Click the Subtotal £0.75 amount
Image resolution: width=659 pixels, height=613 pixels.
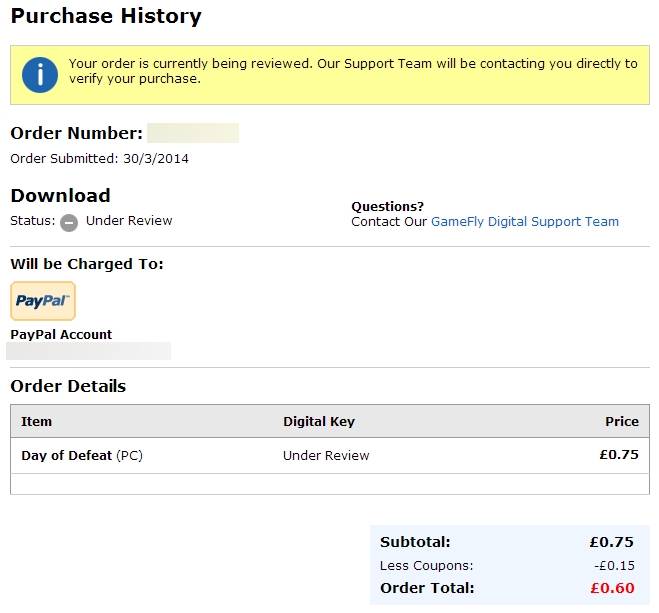click(x=612, y=543)
